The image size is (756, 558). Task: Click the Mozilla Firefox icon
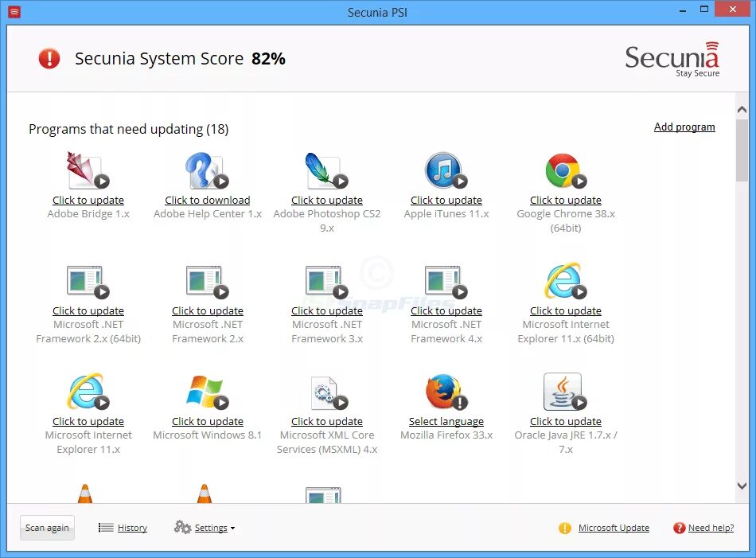click(446, 392)
